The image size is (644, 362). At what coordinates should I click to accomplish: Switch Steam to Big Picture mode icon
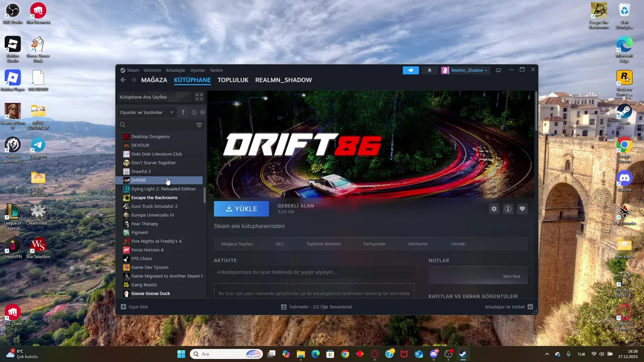498,70
